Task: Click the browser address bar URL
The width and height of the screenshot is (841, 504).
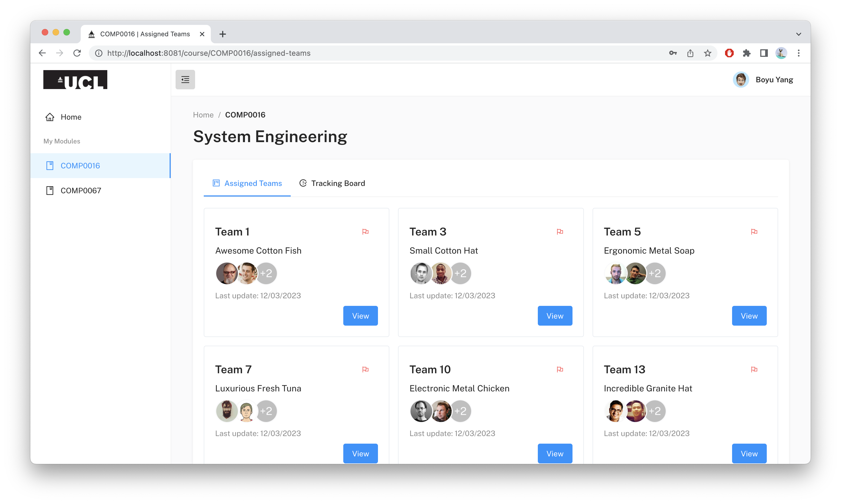Action: click(x=209, y=53)
